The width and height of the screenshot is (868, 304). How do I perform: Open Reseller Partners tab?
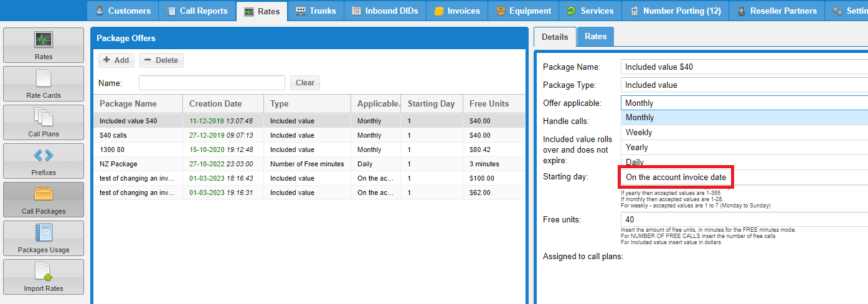(x=776, y=11)
